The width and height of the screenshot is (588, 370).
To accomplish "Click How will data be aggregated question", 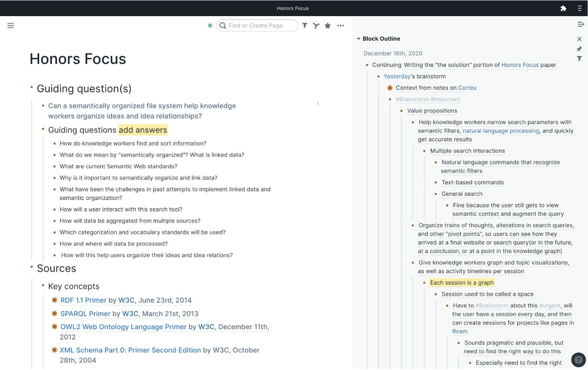I will tap(130, 221).
